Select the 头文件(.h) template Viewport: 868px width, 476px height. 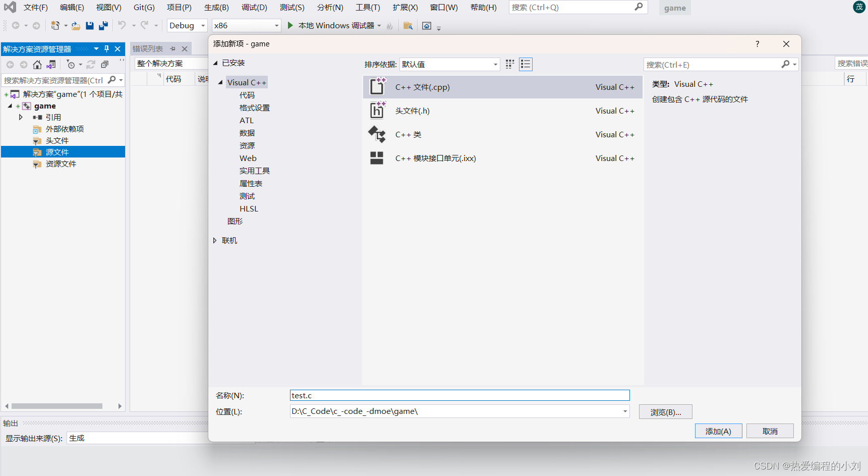tap(502, 111)
